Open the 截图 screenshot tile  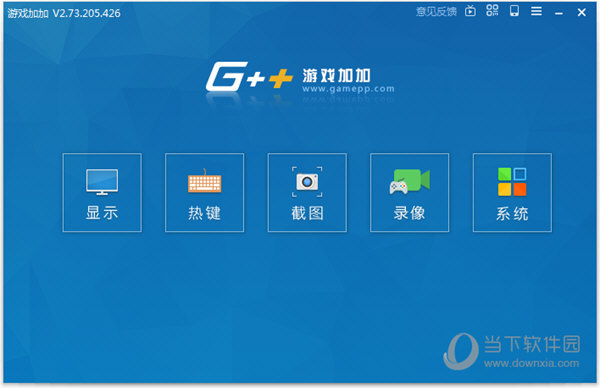307,192
